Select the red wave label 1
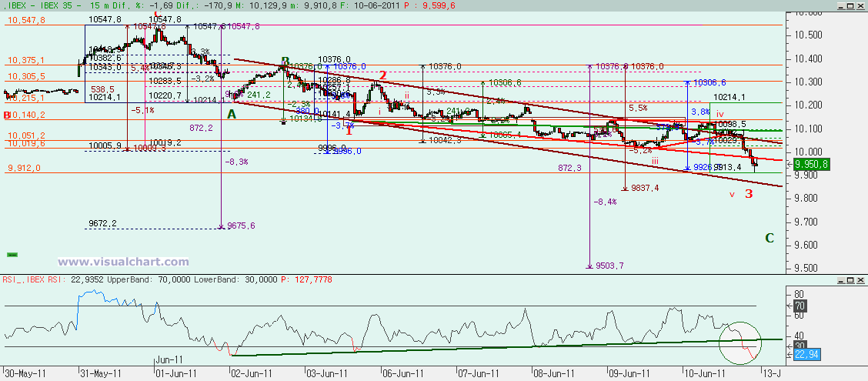The width and height of the screenshot is (868, 381). 349,131
